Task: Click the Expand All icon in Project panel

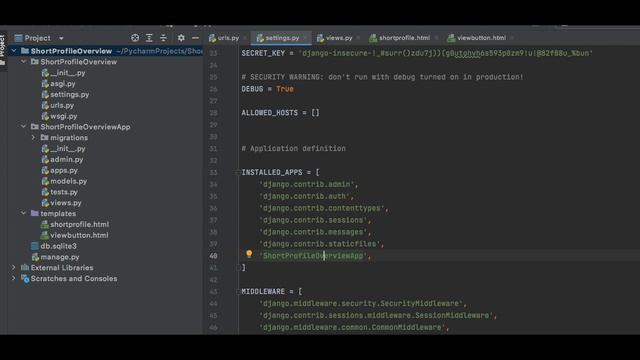Action: [x=149, y=38]
